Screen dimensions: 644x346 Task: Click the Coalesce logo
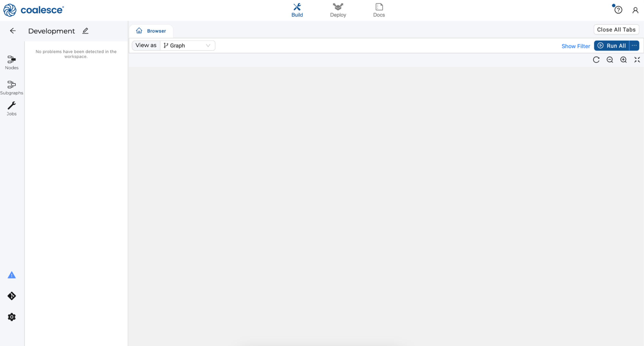pyautogui.click(x=34, y=10)
